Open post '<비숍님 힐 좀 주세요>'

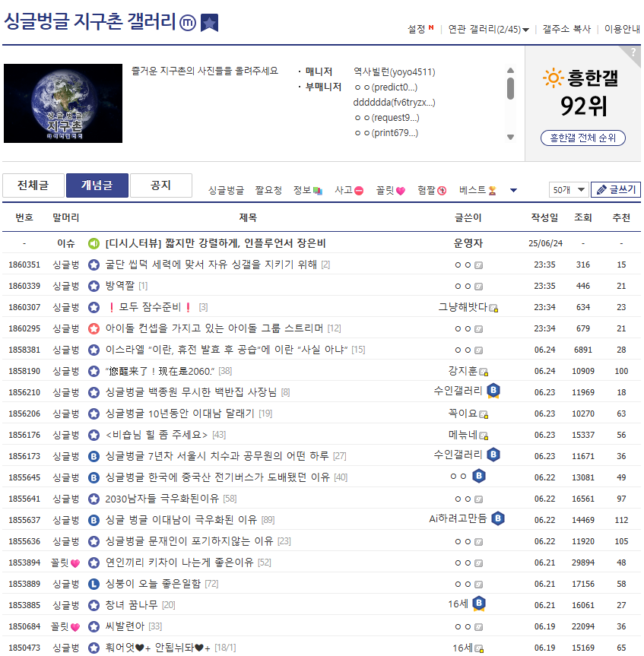(x=157, y=435)
